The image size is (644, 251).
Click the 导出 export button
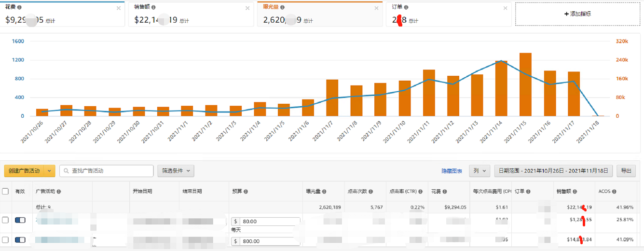[x=626, y=171]
